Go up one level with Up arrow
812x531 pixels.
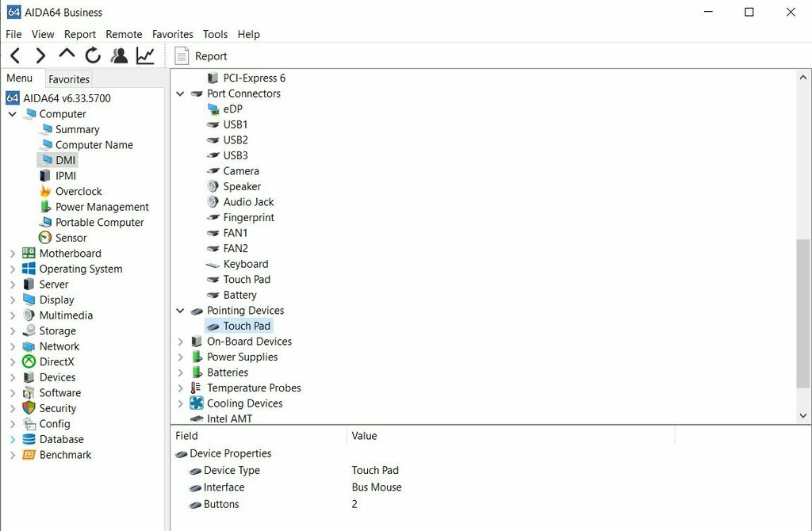pos(67,55)
